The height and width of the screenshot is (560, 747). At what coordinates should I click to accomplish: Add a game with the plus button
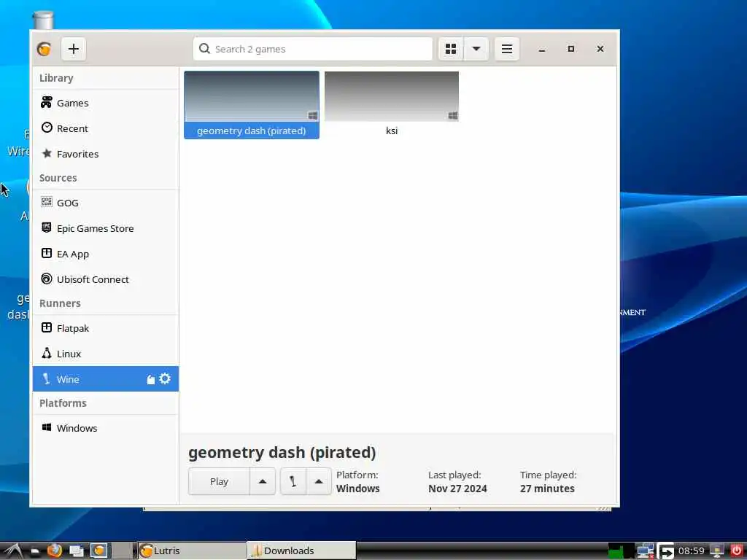[x=74, y=49]
